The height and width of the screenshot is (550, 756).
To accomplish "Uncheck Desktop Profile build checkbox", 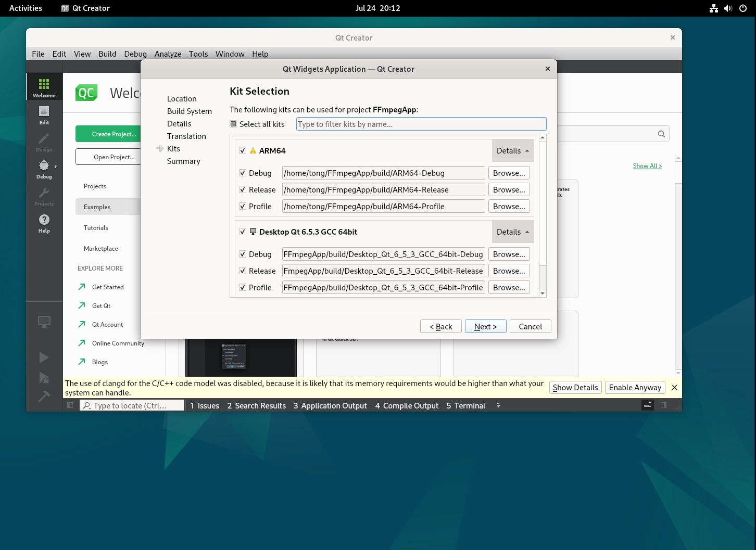I will (243, 287).
